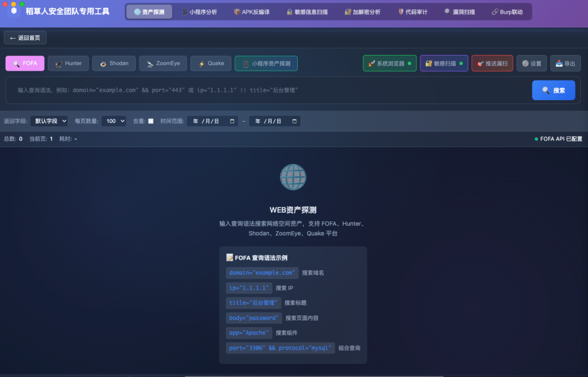This screenshot has width=588, height=377.
Task: Click the ip="1.1.1.1" syntax example
Action: [x=249, y=288]
